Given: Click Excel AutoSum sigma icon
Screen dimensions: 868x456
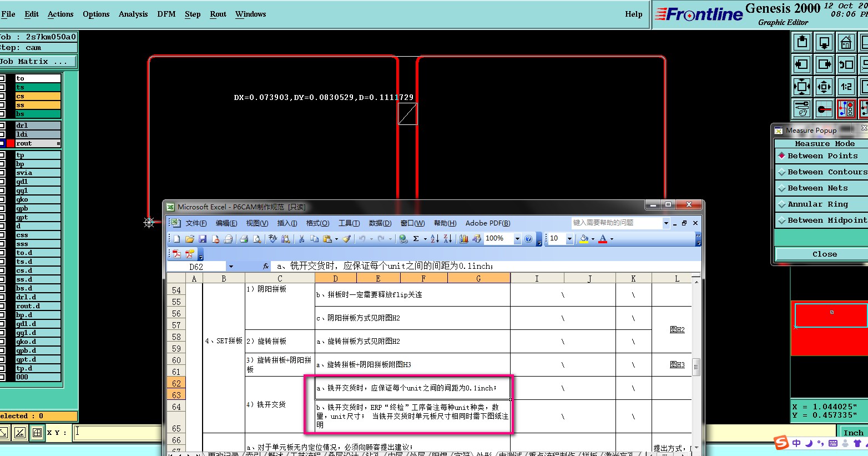Looking at the screenshot, I should [416, 239].
